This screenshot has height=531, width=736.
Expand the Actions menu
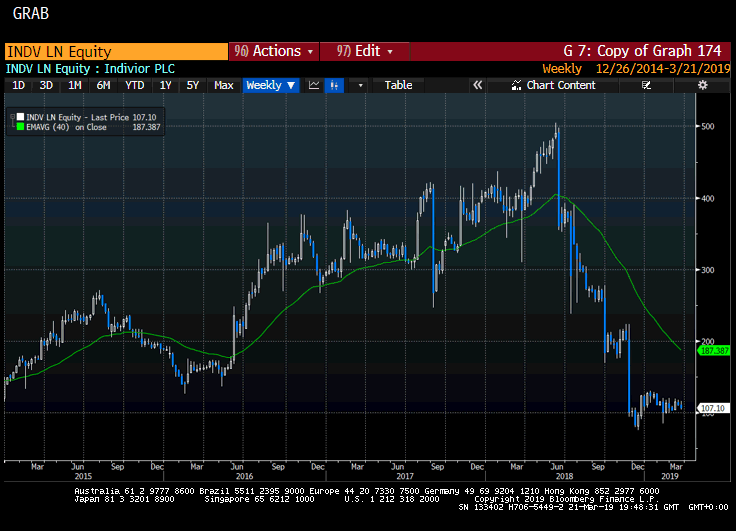click(274, 51)
